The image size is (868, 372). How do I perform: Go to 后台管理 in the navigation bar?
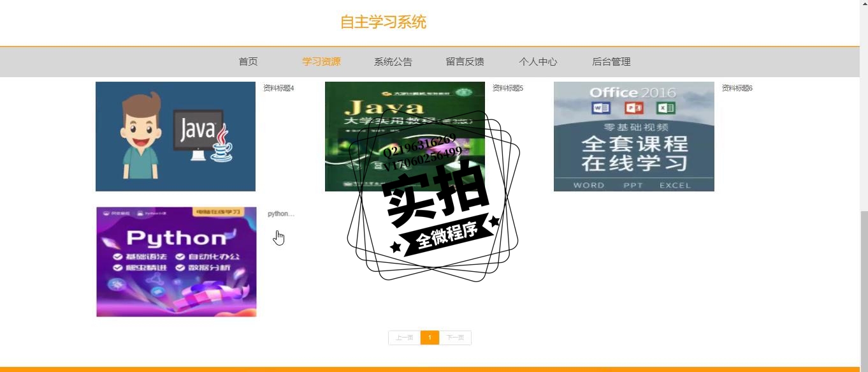(611, 62)
